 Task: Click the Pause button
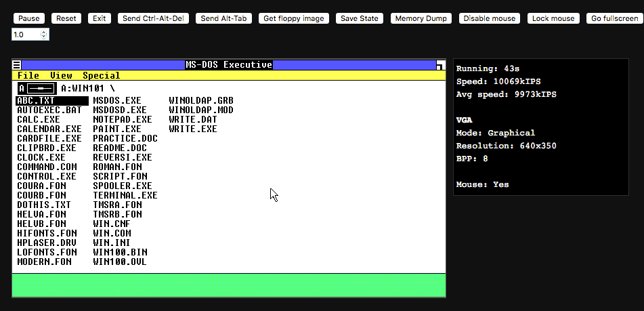(28, 18)
